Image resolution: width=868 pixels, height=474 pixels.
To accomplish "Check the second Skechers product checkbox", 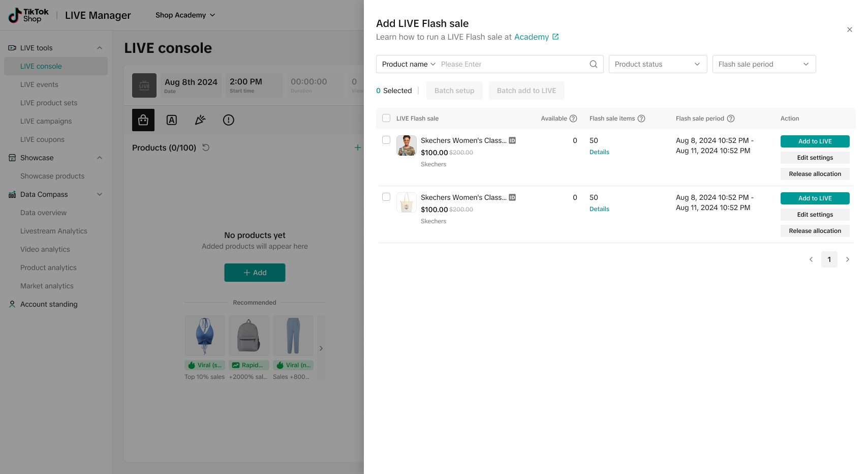I will [386, 197].
